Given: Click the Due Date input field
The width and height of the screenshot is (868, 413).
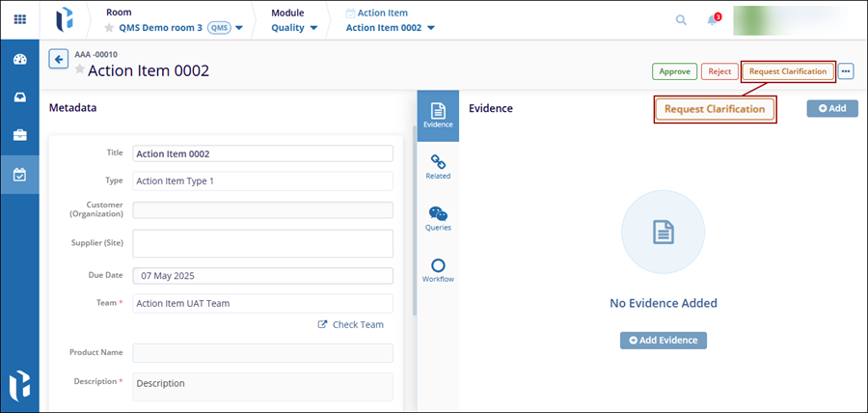Looking at the screenshot, I should pyautogui.click(x=262, y=276).
